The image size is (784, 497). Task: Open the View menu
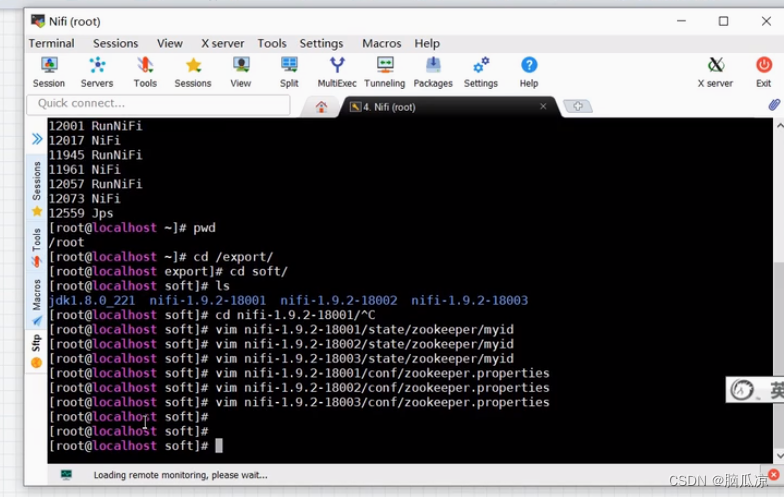coord(170,44)
